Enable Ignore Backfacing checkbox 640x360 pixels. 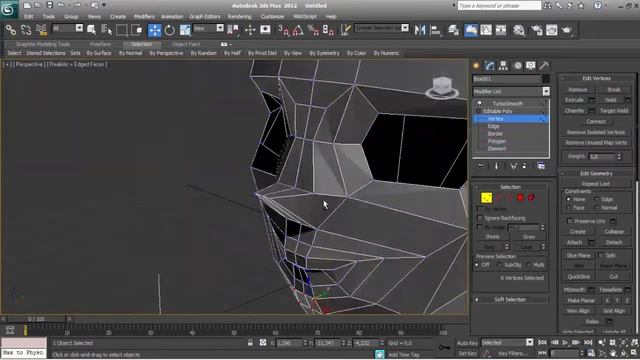(480, 218)
